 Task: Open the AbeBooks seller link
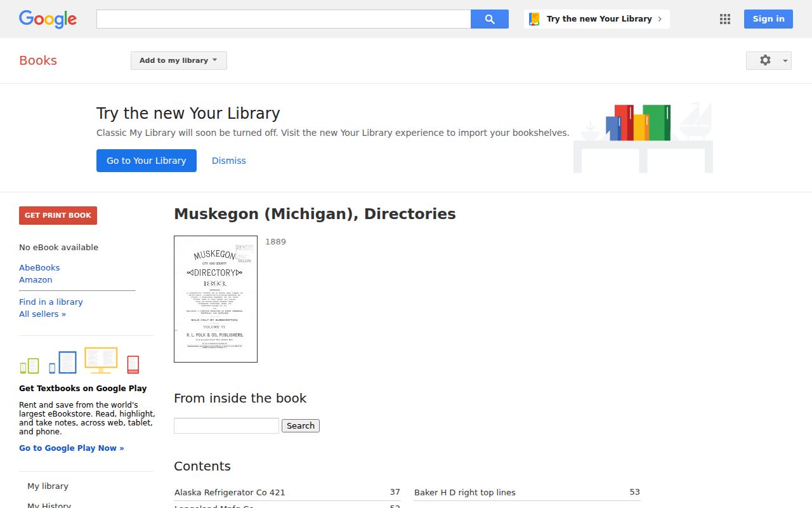click(x=39, y=267)
